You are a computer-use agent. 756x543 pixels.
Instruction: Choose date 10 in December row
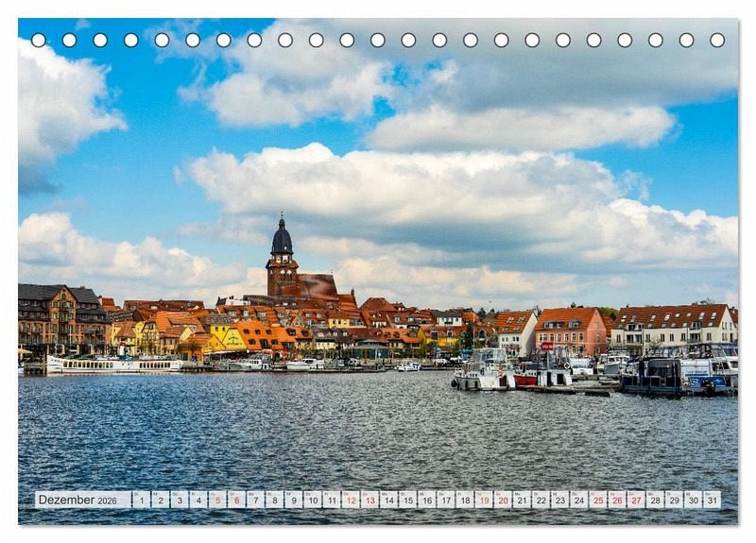tap(313, 500)
